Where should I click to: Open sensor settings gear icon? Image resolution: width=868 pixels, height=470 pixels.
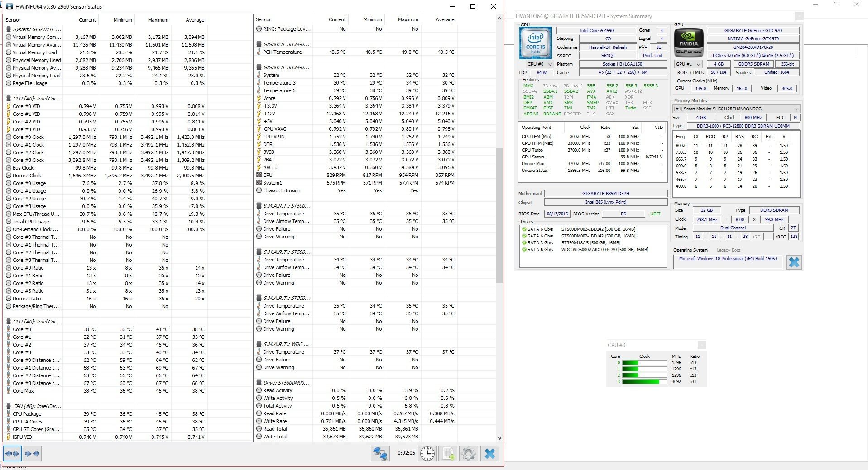tap(469, 453)
